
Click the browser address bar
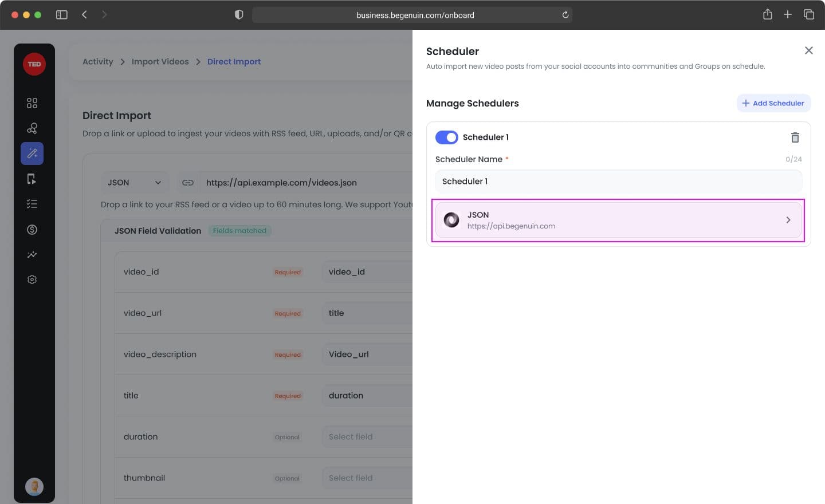pyautogui.click(x=412, y=15)
